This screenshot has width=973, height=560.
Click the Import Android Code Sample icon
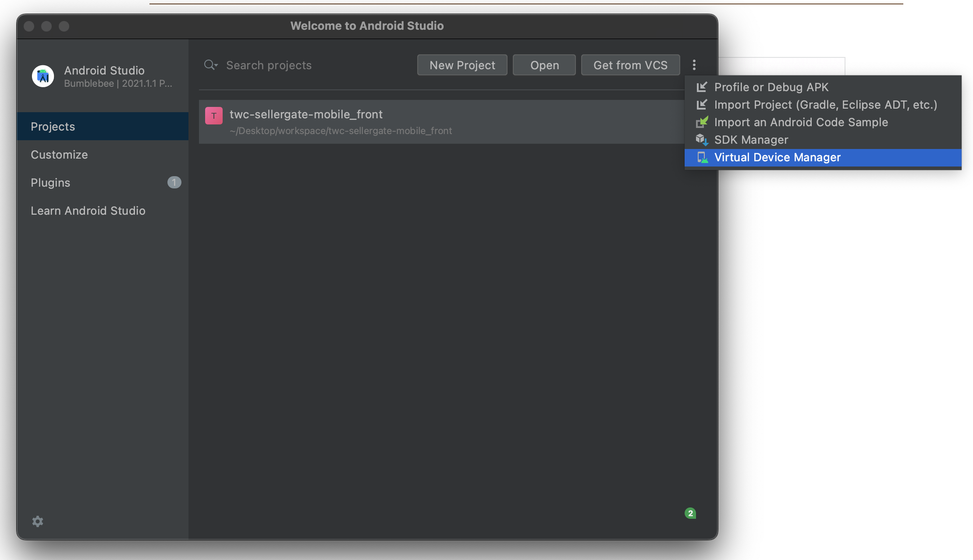click(702, 122)
